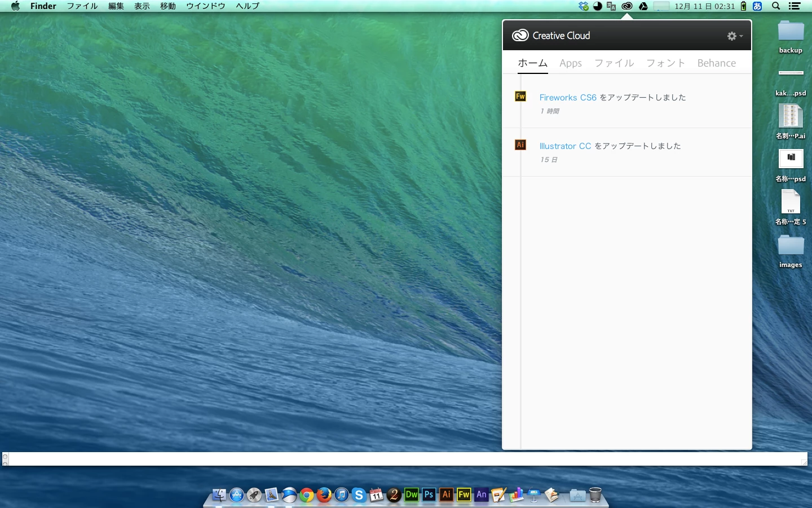
Task: Launch App Store from the Dock
Action: tap(237, 495)
